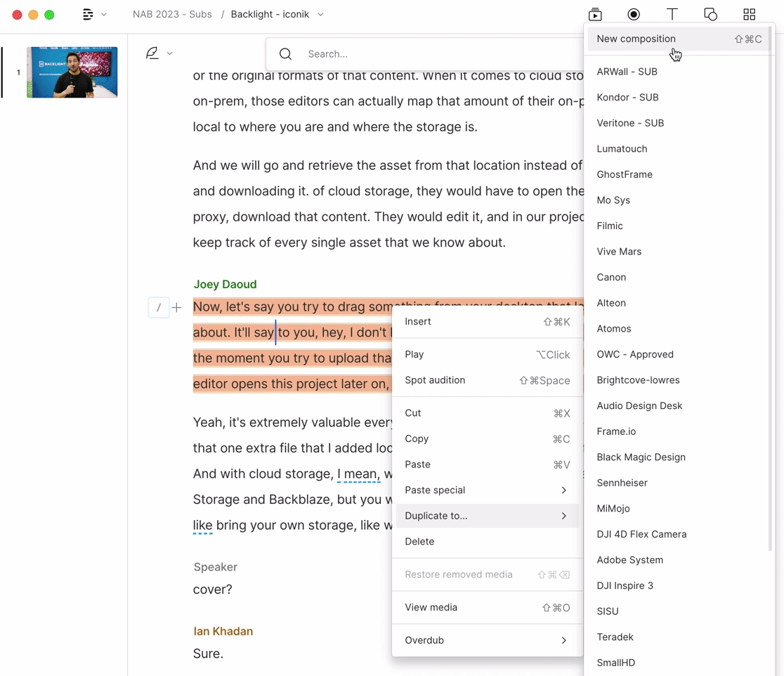
Task: Click the slash command button beside paragraph
Action: [159, 308]
